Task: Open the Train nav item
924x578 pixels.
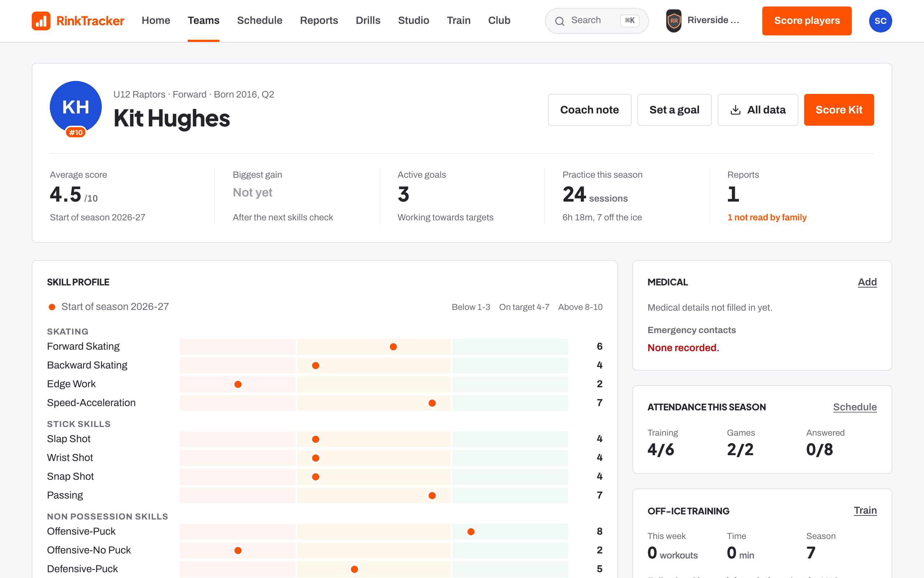Action: pyautogui.click(x=458, y=20)
